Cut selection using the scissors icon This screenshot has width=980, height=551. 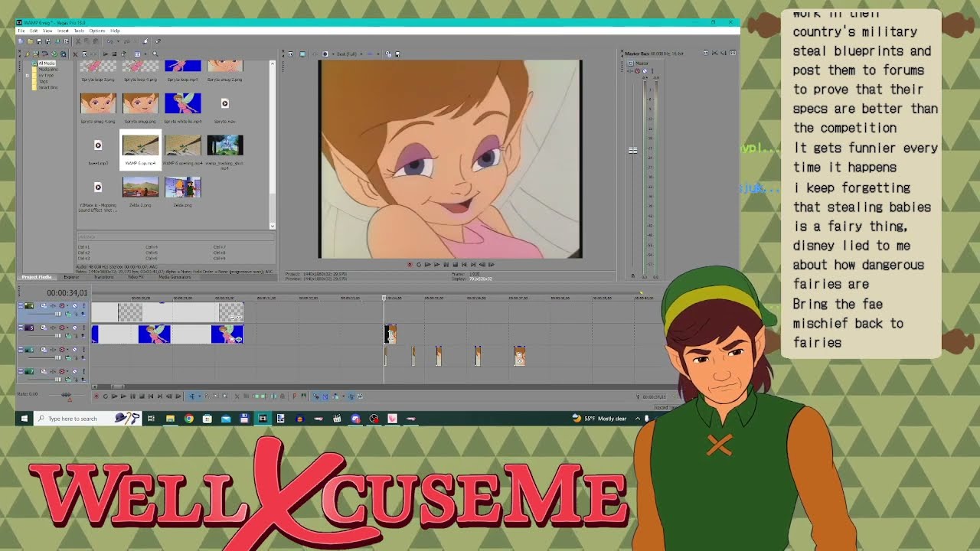click(x=78, y=41)
